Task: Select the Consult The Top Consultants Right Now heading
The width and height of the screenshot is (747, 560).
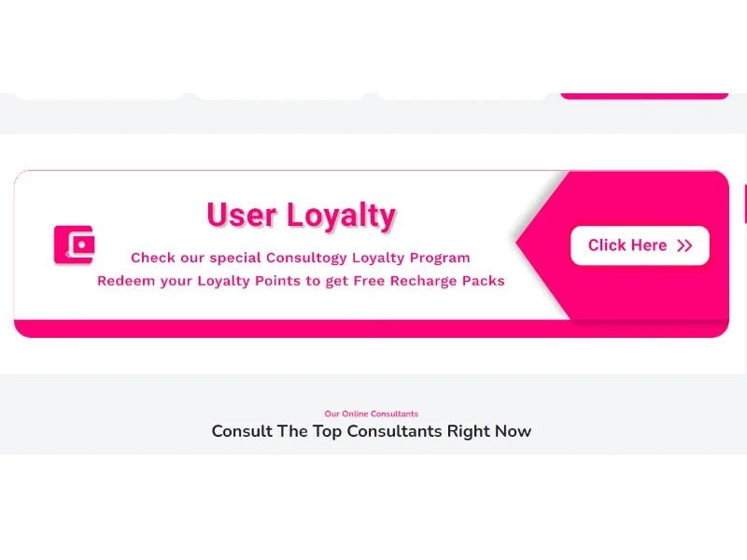Action: tap(371, 431)
